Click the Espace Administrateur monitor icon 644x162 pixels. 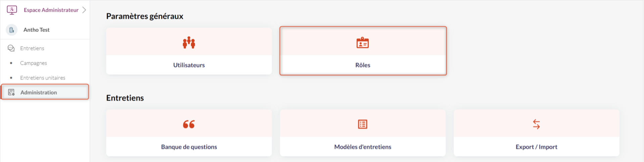tap(12, 10)
